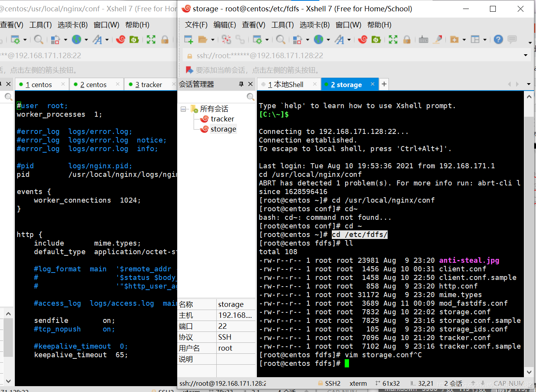Viewport: 536px width, 392px height.
Task: Collapse the 所有会话 tree node
Action: coord(183,109)
